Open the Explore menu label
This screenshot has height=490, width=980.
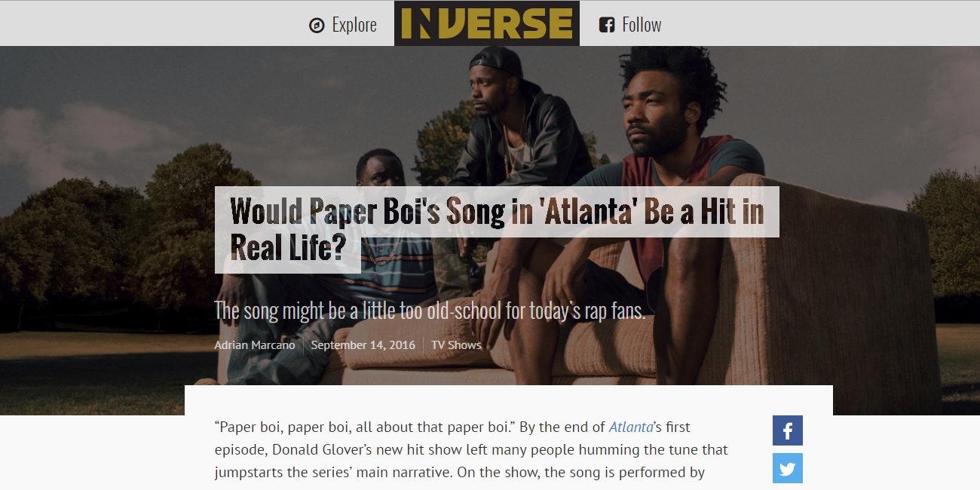coord(354,25)
